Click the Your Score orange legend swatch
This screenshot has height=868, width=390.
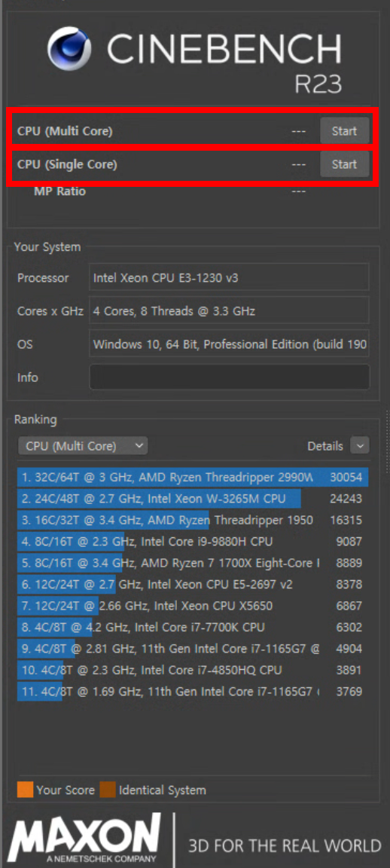(26, 790)
